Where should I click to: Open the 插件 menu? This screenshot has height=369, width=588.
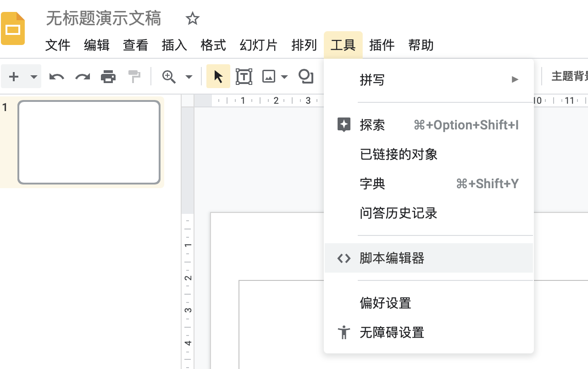tap(382, 45)
